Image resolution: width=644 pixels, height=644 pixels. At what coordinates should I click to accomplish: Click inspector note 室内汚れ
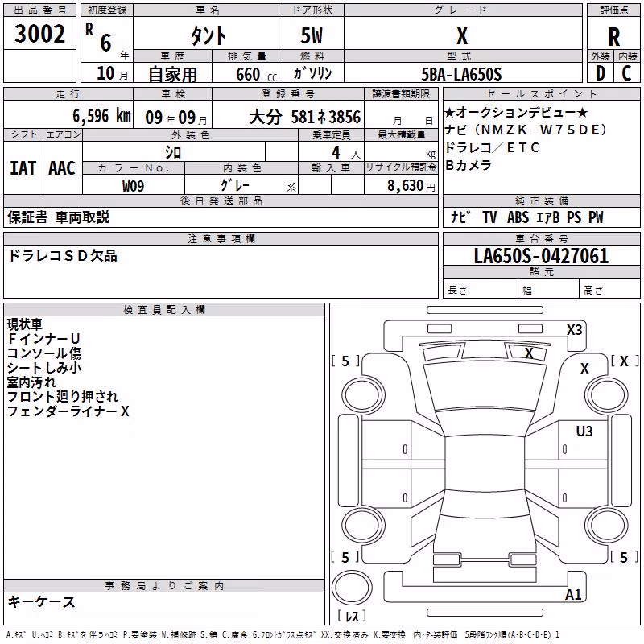point(31,382)
